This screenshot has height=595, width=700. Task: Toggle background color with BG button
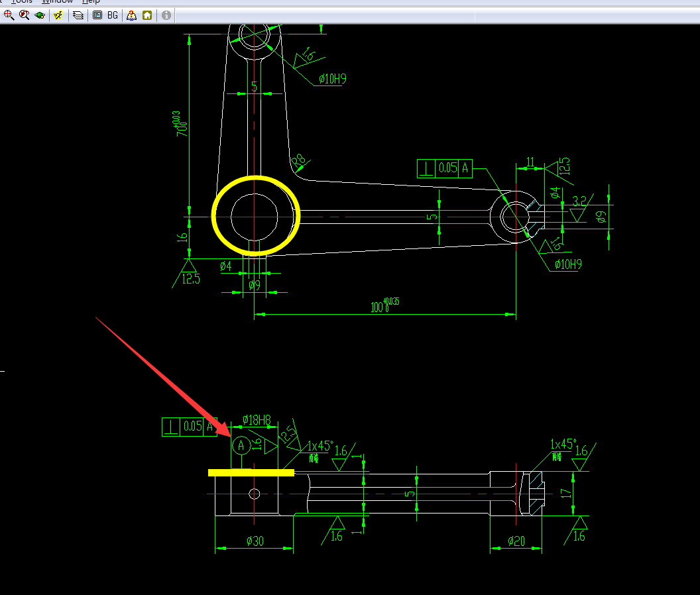coord(113,15)
